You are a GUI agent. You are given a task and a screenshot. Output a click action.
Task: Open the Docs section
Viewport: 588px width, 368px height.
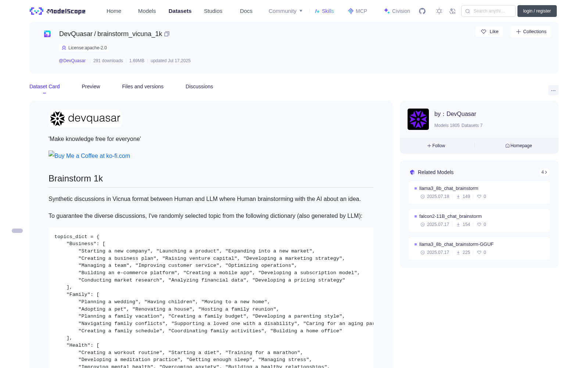click(246, 11)
